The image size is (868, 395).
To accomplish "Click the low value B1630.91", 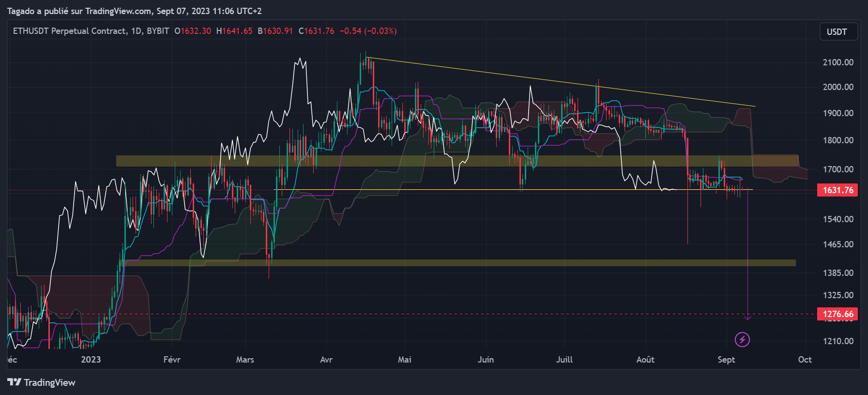I will click(x=275, y=31).
